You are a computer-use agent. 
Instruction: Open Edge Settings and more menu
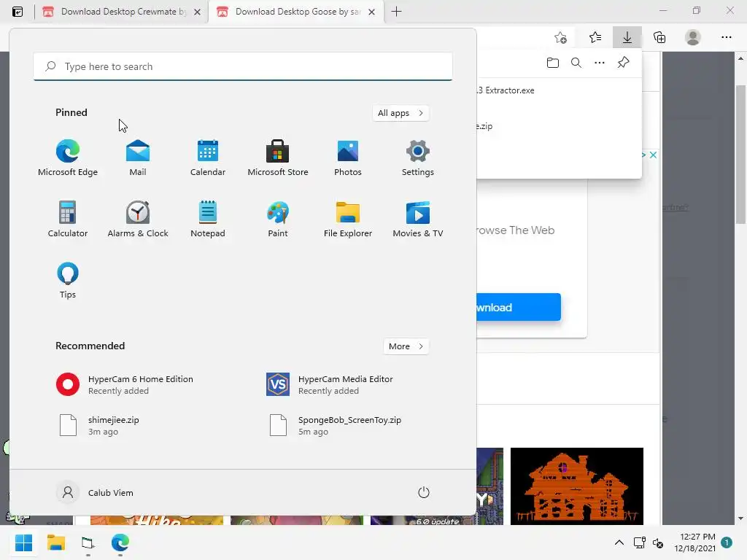point(726,38)
